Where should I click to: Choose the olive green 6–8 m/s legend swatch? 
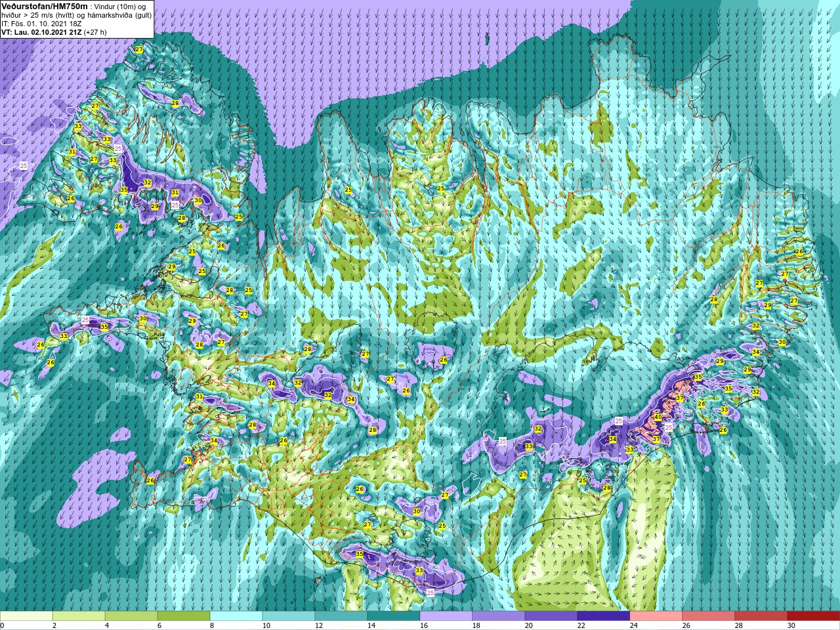pyautogui.click(x=184, y=616)
